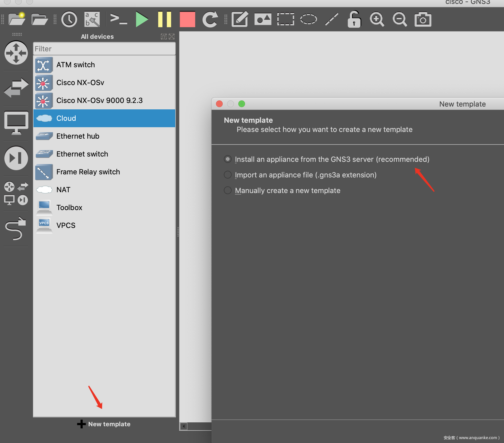This screenshot has height=443, width=504.
Task: Stop all nodes with red square button
Action: point(187,20)
